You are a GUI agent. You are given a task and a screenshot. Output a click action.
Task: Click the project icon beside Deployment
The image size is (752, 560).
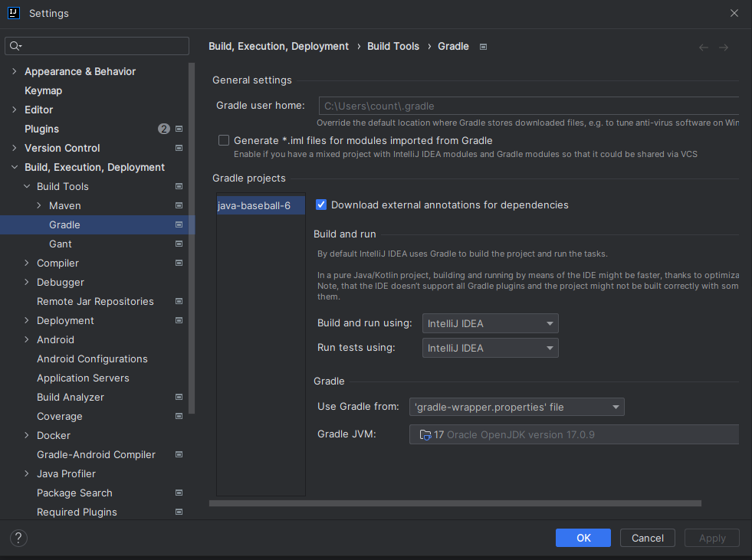[179, 321]
